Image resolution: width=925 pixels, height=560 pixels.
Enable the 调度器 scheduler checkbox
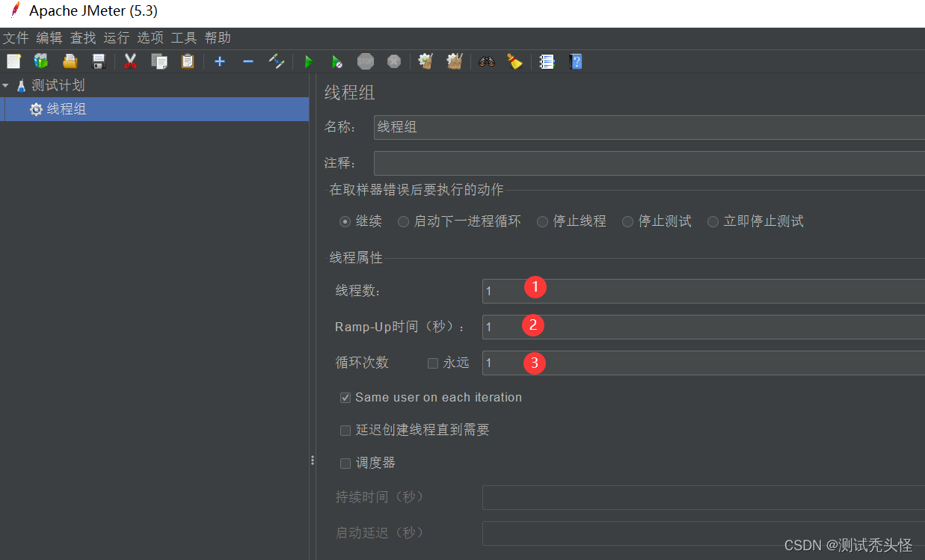click(345, 464)
